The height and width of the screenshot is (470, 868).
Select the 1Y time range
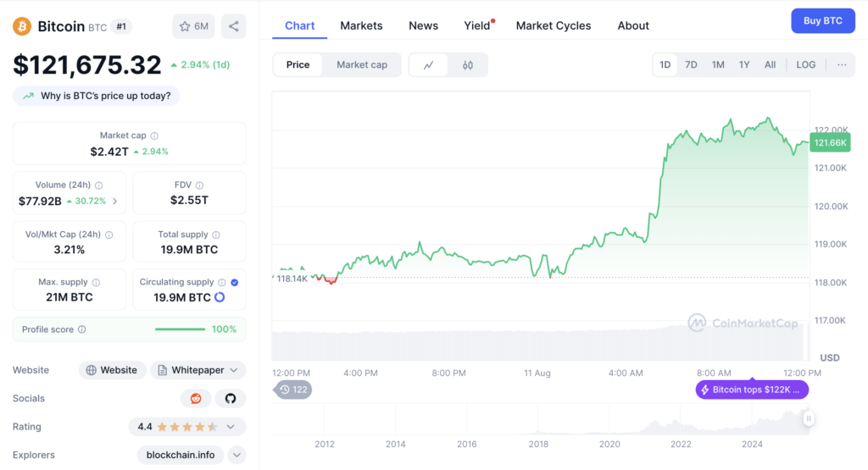coord(744,64)
